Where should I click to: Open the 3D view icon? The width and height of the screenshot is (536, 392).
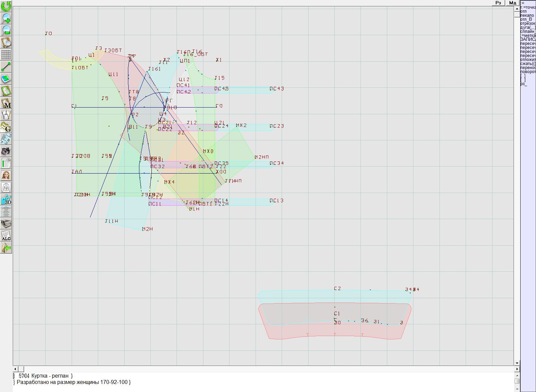pyautogui.click(x=6, y=200)
